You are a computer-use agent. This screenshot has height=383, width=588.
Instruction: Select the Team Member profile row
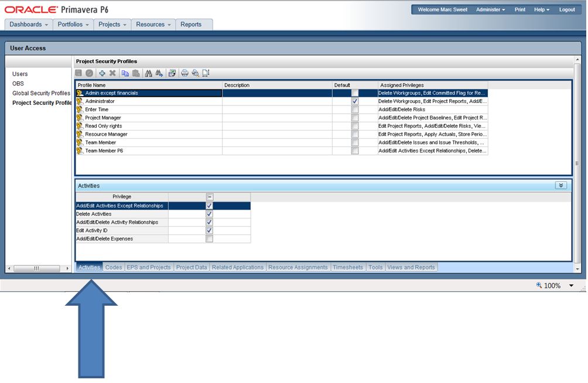[x=281, y=142]
